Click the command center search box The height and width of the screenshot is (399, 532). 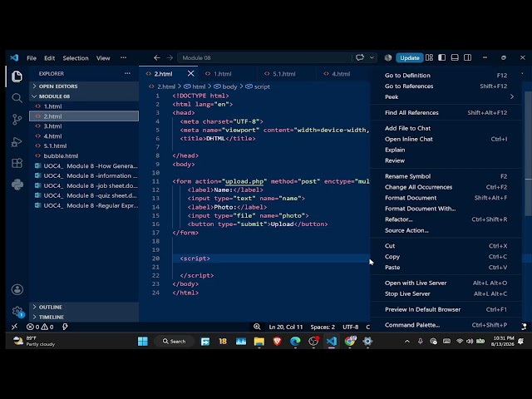264,57
